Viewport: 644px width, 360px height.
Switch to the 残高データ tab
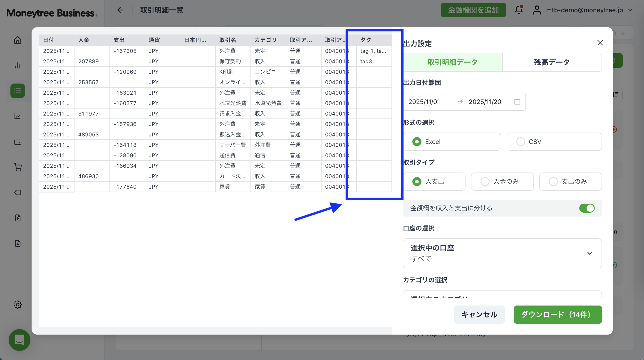(x=552, y=62)
